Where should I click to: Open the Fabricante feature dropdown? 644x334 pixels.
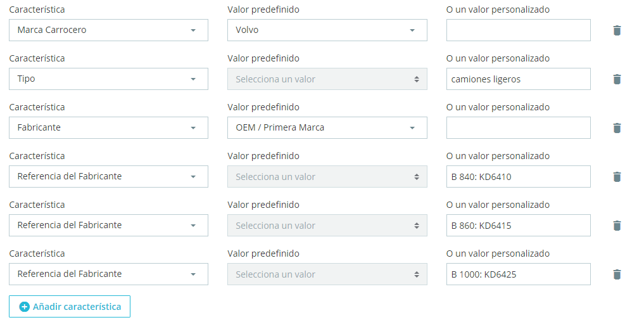point(108,128)
